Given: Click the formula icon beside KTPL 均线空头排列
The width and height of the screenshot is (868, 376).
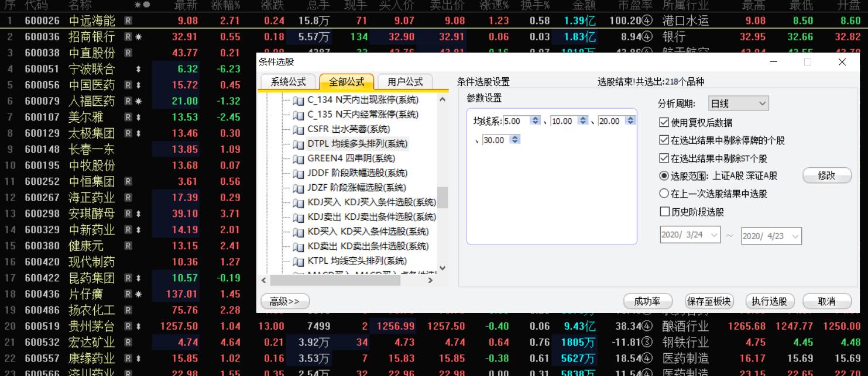Looking at the screenshot, I should point(298,261).
